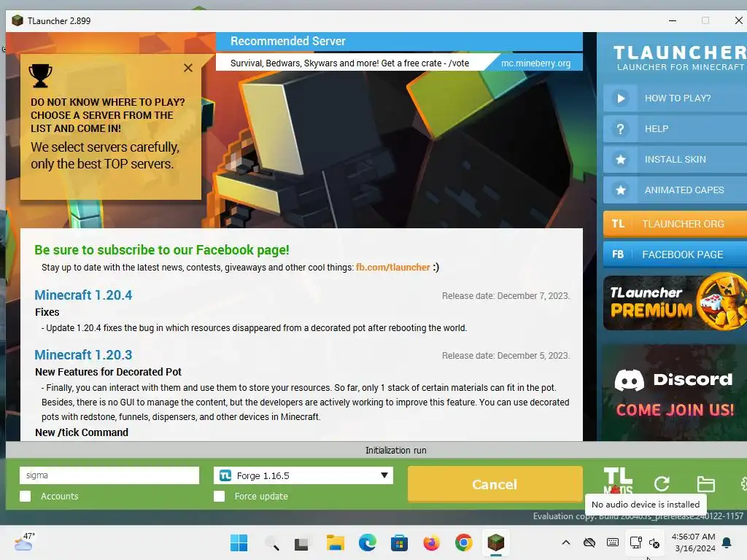Open Microsoft Edge from taskbar

(x=368, y=542)
